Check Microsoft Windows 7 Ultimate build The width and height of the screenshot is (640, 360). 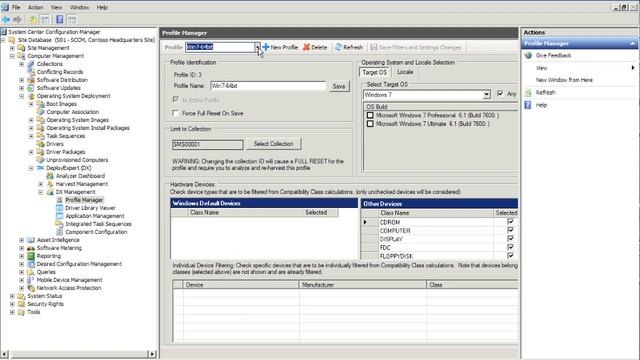tap(370, 124)
